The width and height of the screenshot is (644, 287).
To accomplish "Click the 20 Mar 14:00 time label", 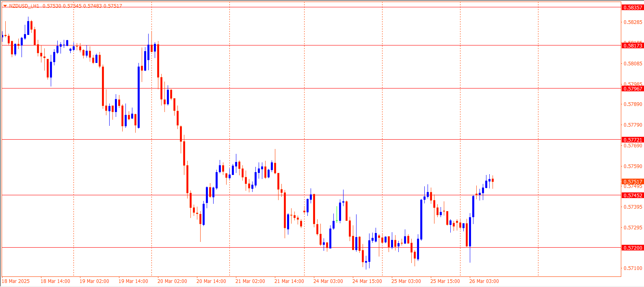I will [x=211, y=281].
